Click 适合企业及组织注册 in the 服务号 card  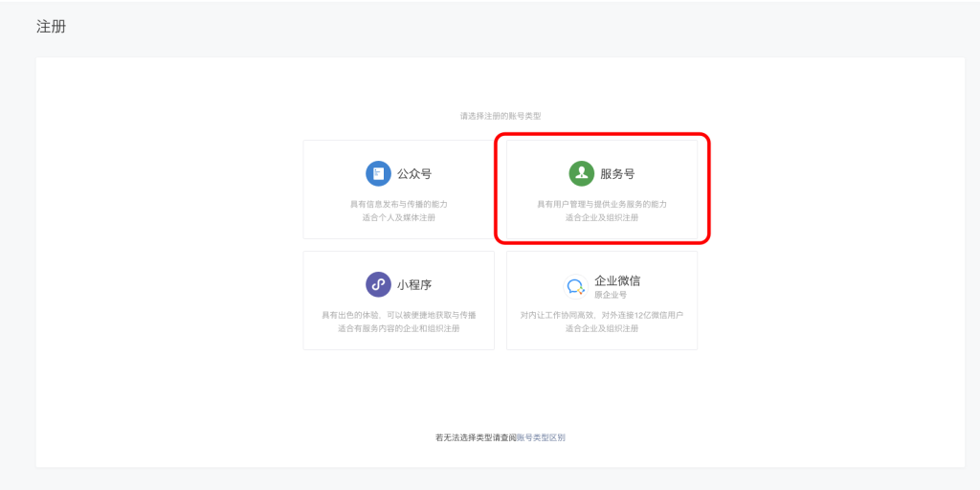click(601, 217)
